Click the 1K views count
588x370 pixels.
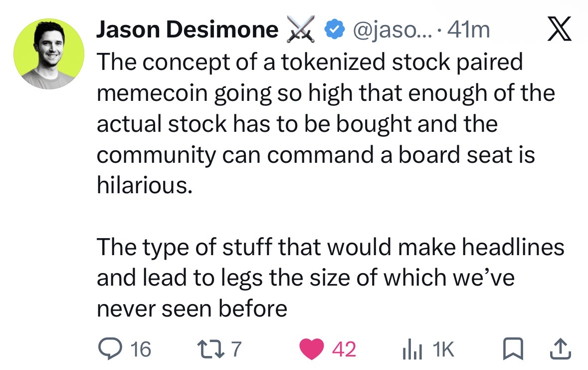pyautogui.click(x=444, y=349)
